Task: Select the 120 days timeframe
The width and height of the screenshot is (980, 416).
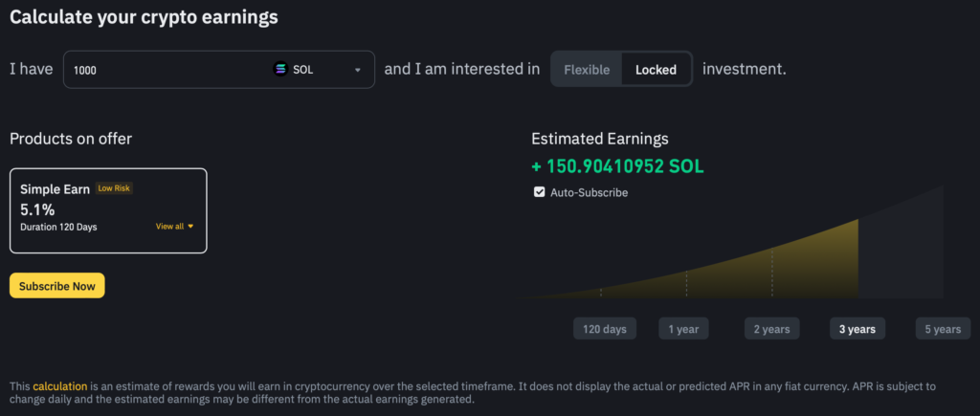Action: [605, 329]
